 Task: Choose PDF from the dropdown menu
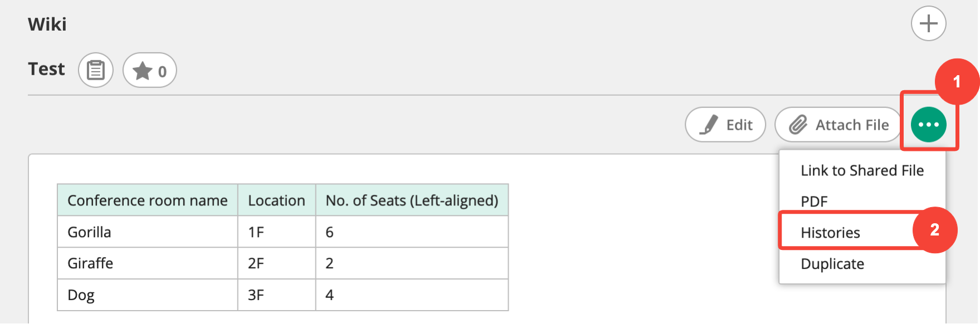coord(814,201)
